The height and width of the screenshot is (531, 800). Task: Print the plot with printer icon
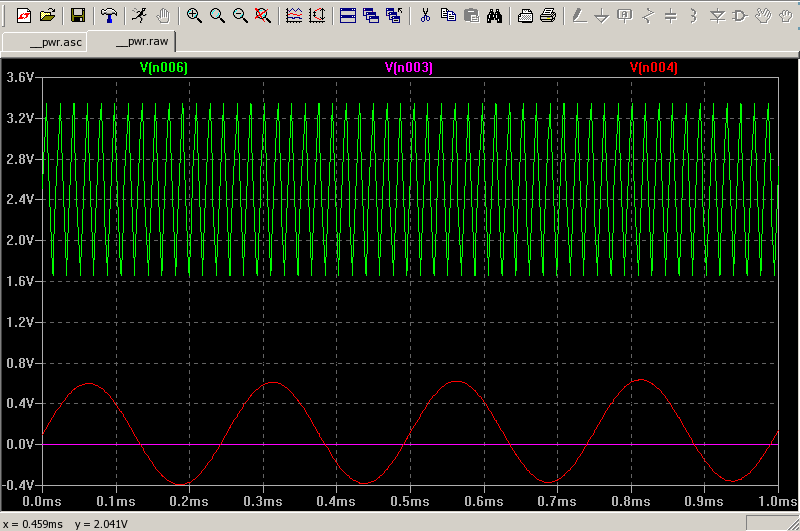point(548,15)
